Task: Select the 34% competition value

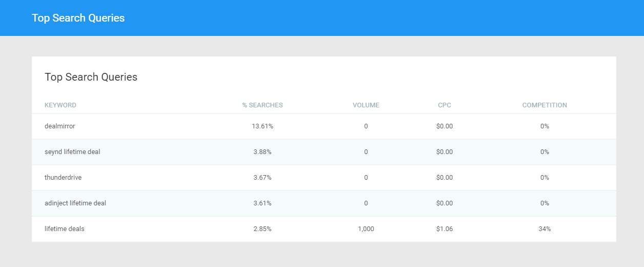Action: click(545, 229)
